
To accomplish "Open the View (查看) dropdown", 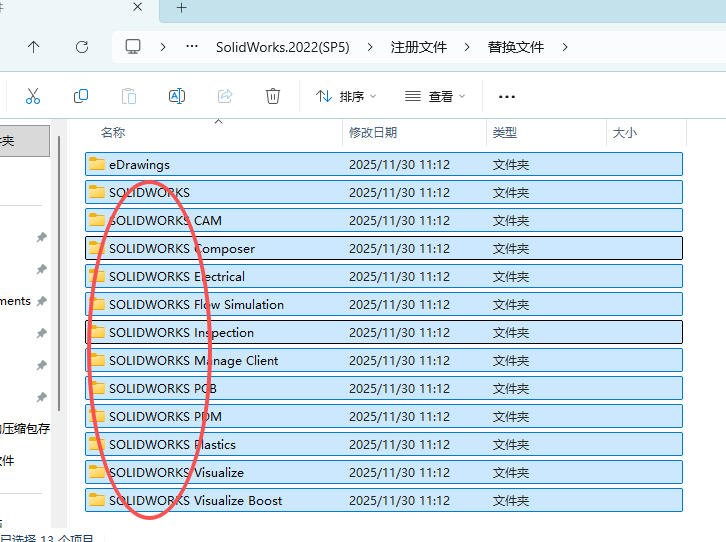I will (435, 96).
